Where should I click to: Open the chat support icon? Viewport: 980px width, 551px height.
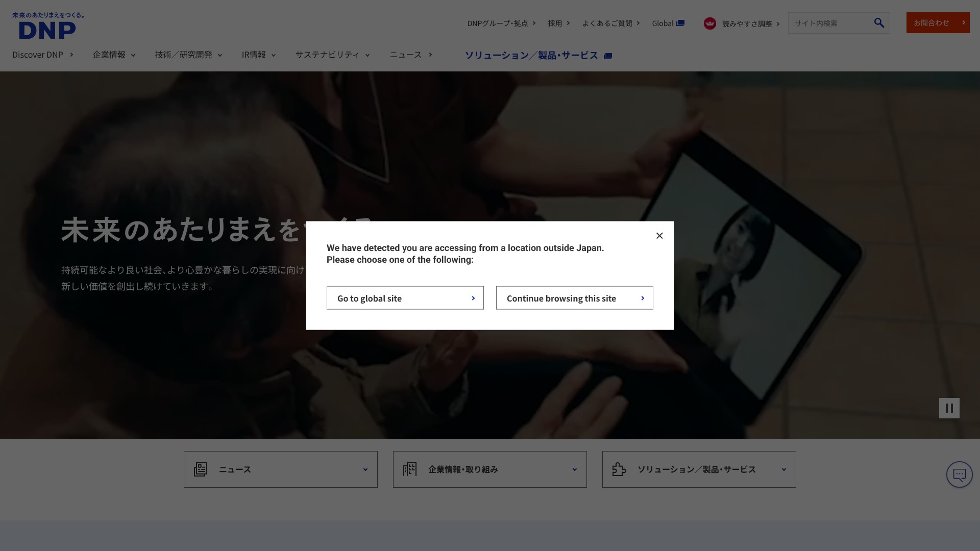tap(959, 474)
